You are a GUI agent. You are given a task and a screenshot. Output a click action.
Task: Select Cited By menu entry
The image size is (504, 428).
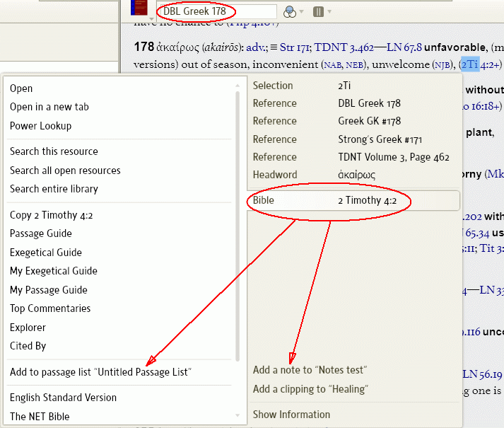point(28,346)
